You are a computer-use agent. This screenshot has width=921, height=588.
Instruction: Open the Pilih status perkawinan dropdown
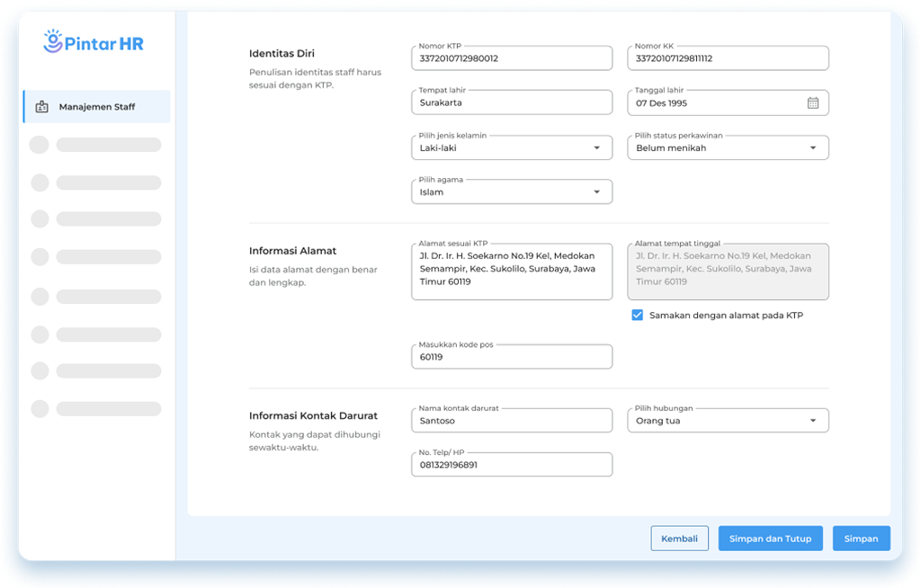[812, 148]
